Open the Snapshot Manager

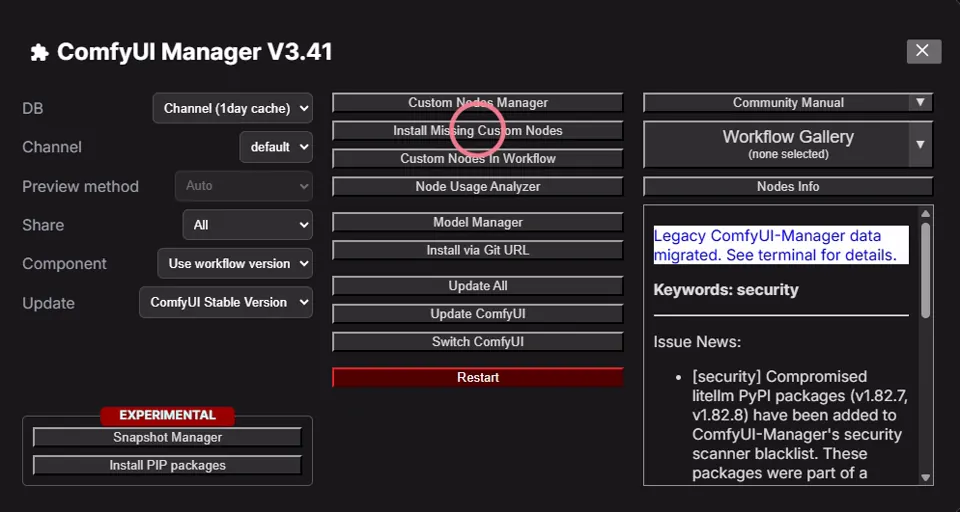(167, 437)
